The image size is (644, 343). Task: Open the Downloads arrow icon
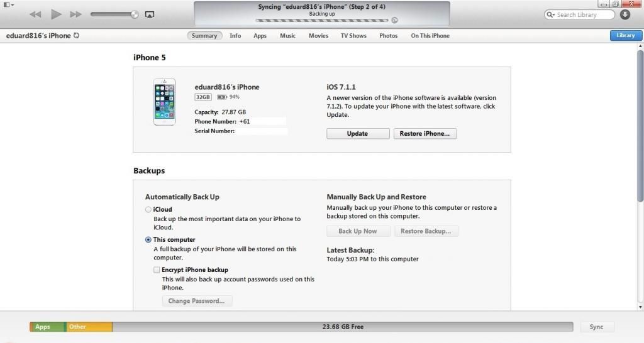[x=625, y=14]
